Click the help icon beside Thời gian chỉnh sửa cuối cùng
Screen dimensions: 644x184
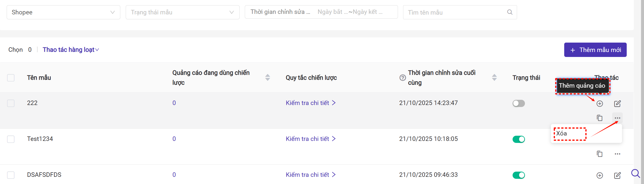coord(402,78)
